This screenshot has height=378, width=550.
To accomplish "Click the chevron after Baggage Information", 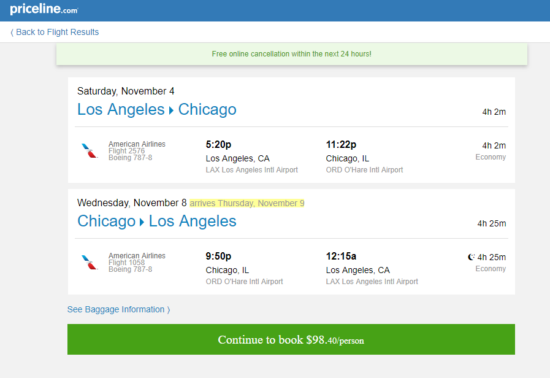I will click(x=168, y=310).
